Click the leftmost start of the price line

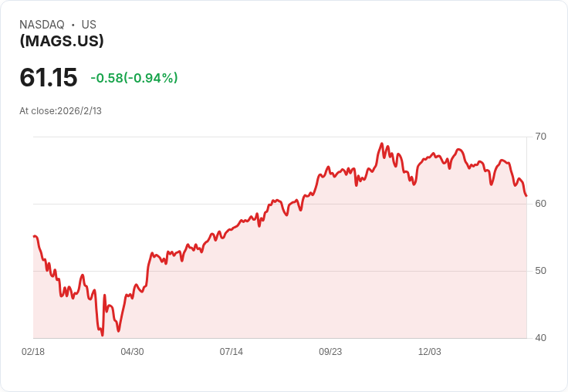click(34, 236)
